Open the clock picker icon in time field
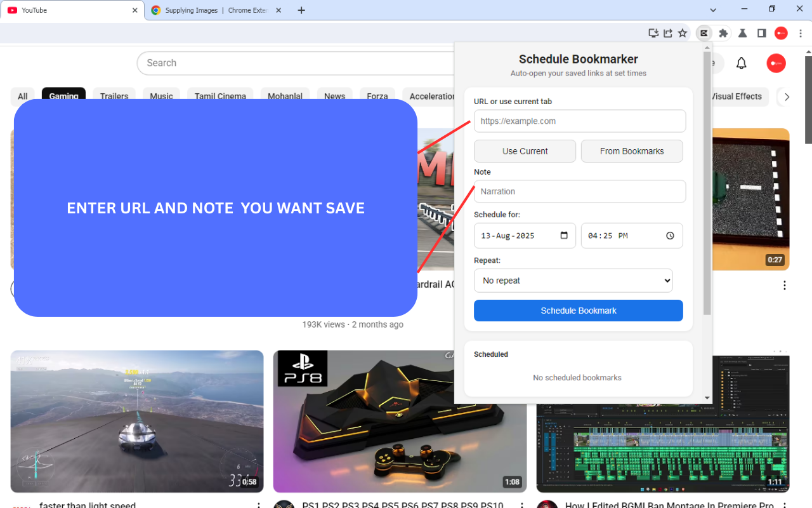This screenshot has height=508, width=812. pyautogui.click(x=671, y=236)
